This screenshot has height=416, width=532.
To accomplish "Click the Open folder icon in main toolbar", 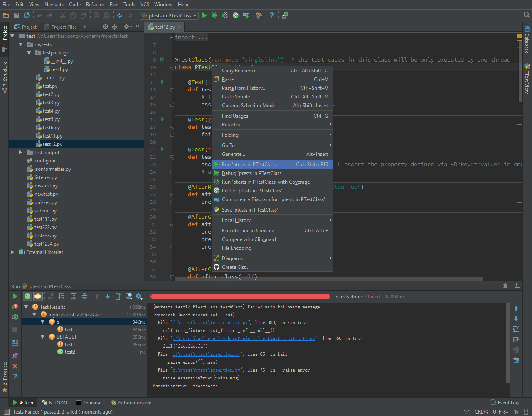I will tap(6, 15).
